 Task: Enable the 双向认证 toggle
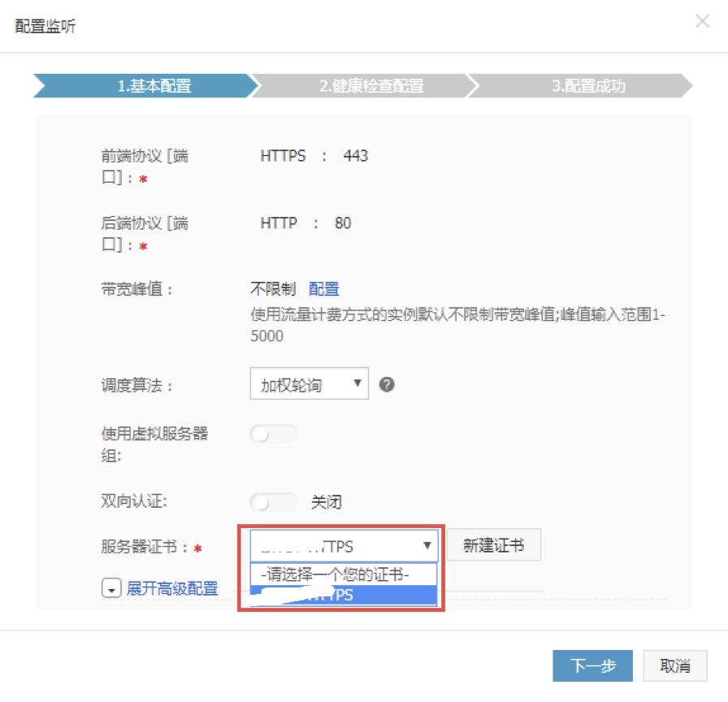point(275,502)
